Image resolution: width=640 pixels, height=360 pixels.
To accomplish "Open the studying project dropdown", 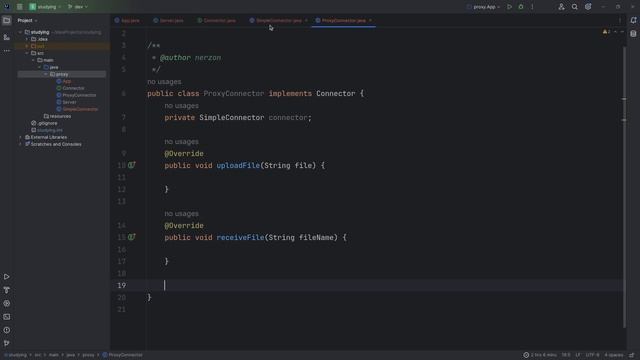I will tap(45, 7).
